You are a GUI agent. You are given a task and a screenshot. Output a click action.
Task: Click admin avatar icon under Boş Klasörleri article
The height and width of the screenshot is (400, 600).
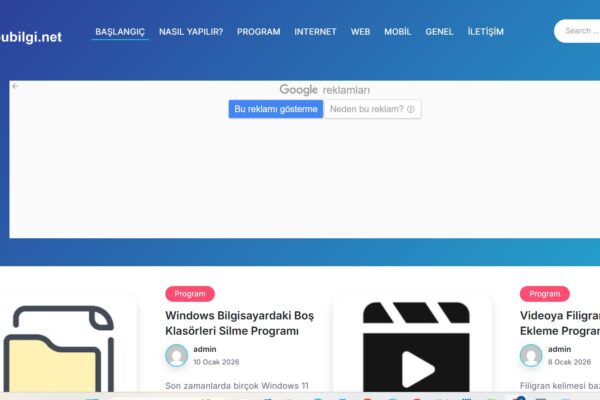(177, 355)
